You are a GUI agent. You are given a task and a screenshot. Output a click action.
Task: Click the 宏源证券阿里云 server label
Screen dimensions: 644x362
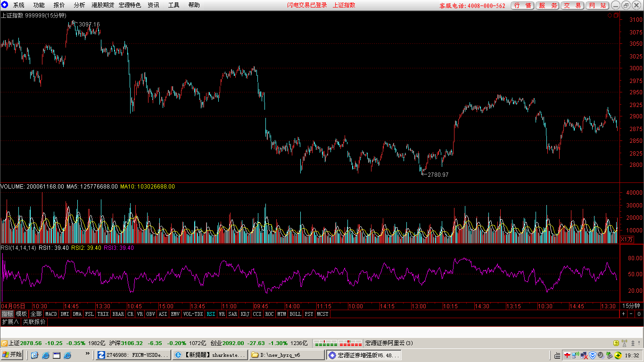(x=389, y=343)
